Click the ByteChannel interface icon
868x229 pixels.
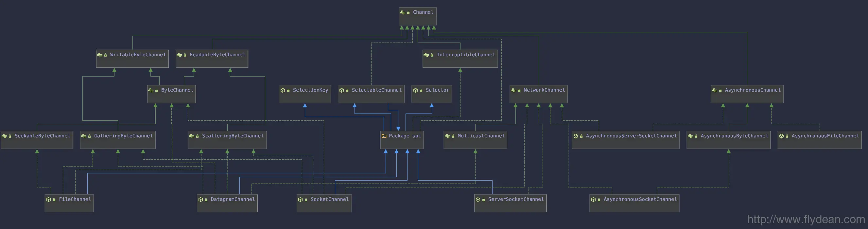point(151,90)
